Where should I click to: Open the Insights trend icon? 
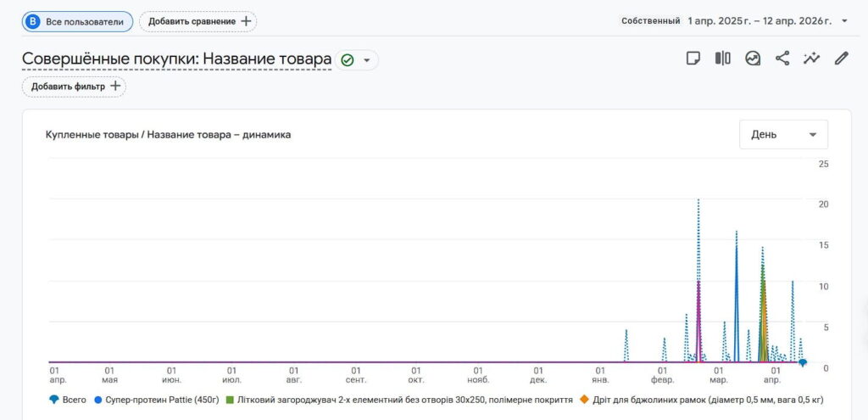pos(753,59)
